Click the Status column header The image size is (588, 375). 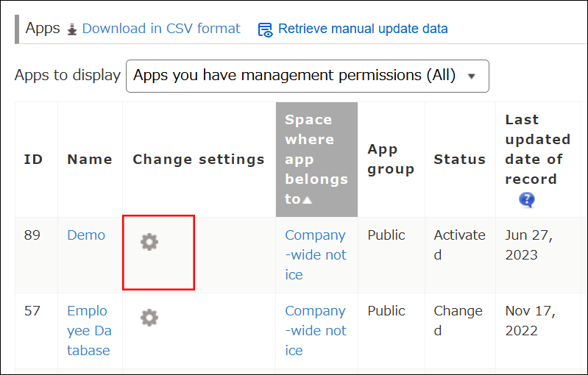[x=459, y=160]
